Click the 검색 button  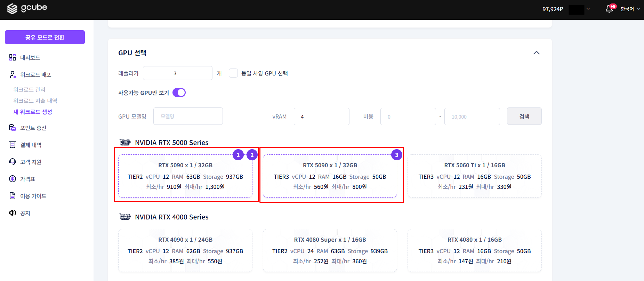[524, 116]
